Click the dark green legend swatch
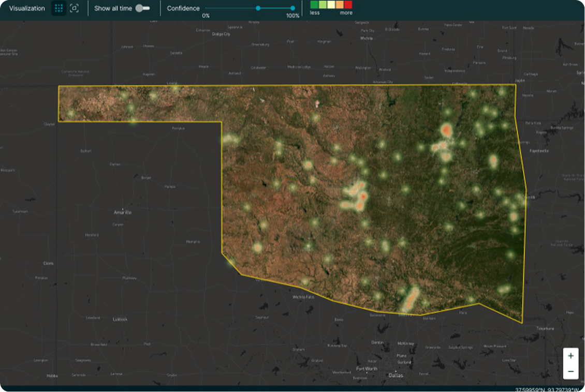This screenshot has width=585, height=392. tap(314, 5)
